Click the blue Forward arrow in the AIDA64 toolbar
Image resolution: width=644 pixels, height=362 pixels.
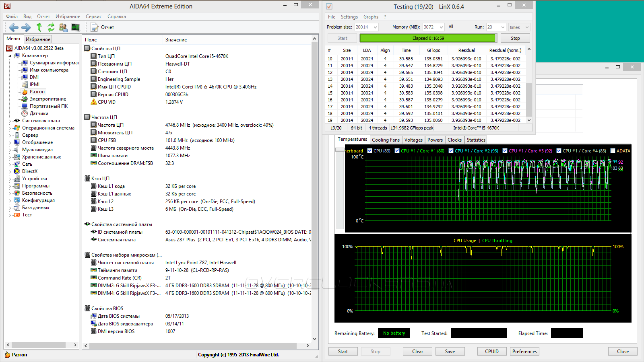pyautogui.click(x=26, y=27)
